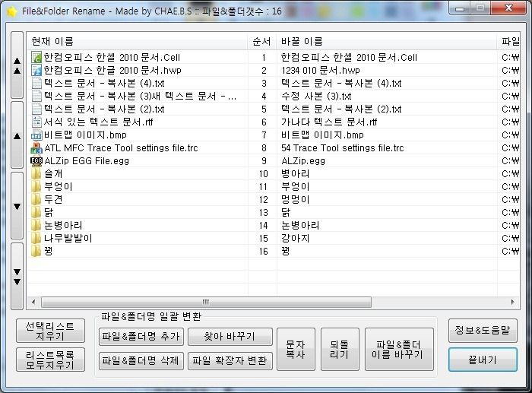Viewport: 532px width, 393px height.
Task: Close the File&Folder Rename window
Action: [x=508, y=8]
